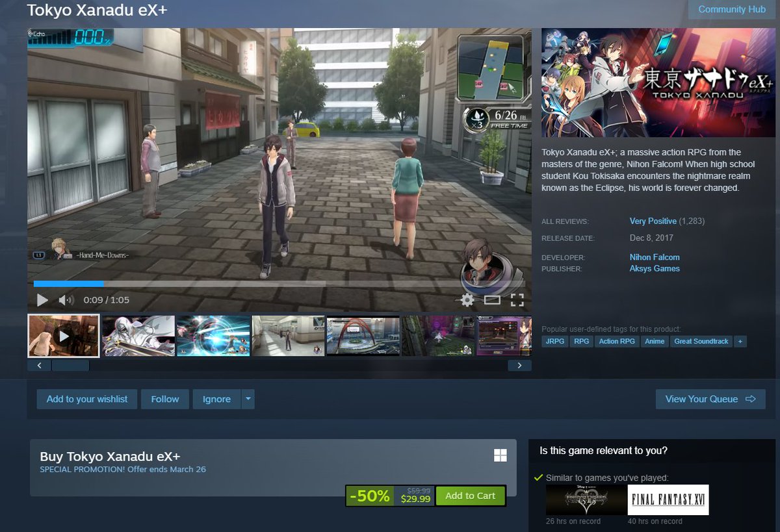Seek on the video progress bar
This screenshot has height=532, width=780.
tap(279, 284)
